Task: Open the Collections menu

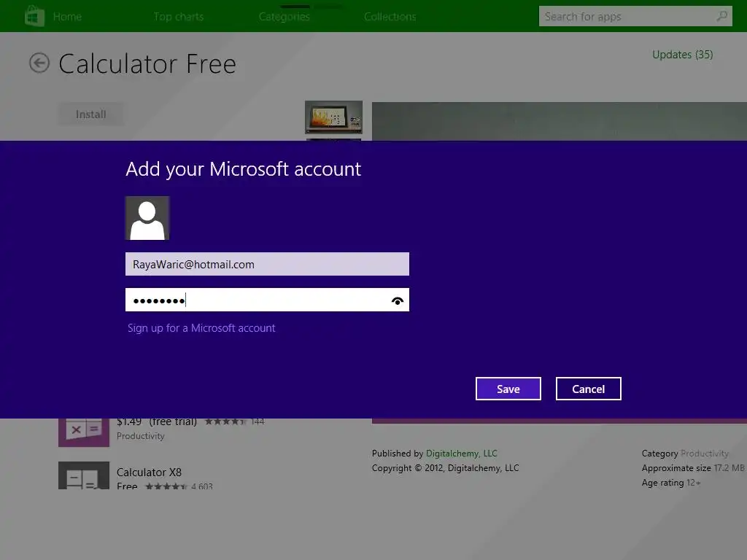Action: [390, 17]
